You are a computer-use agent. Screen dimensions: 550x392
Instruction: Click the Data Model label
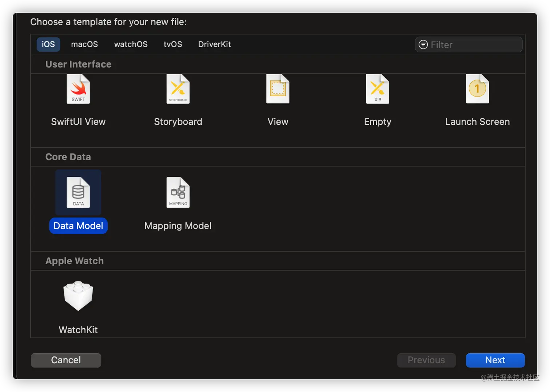(x=78, y=226)
